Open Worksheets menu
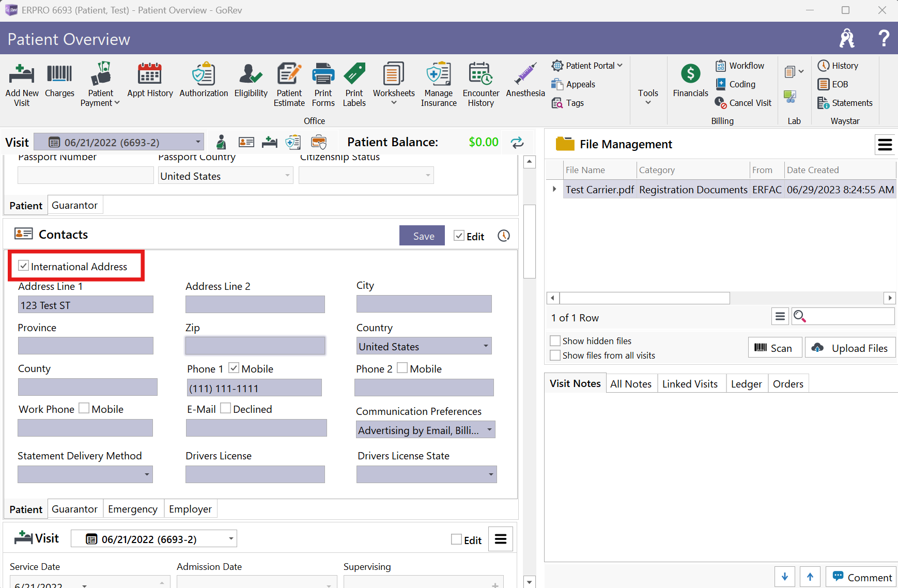 point(394,84)
